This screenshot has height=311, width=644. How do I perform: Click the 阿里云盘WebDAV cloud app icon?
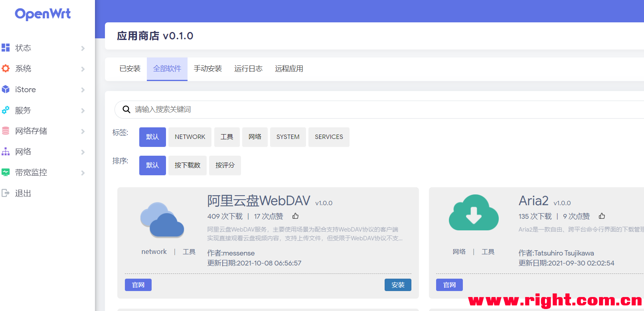coord(162,220)
